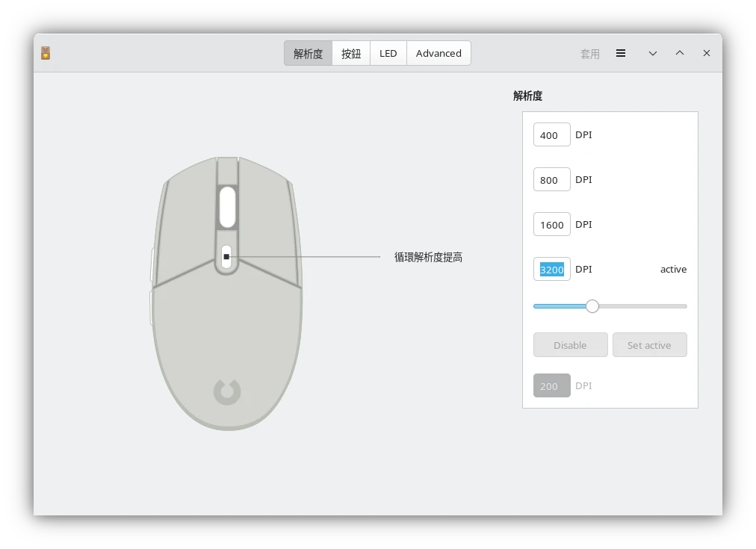Click the logo on the mouse illustration
This screenshot has height=549, width=756.
tap(227, 391)
